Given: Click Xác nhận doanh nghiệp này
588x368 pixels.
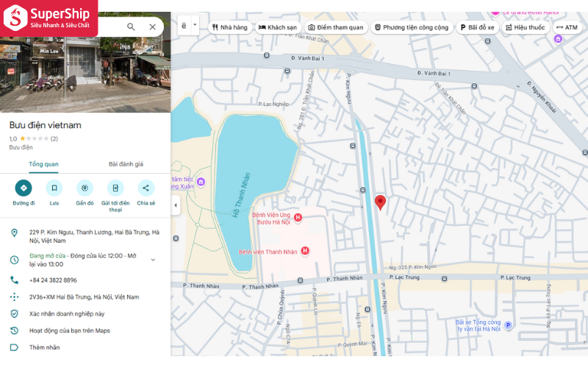Looking at the screenshot, I should point(67,314).
